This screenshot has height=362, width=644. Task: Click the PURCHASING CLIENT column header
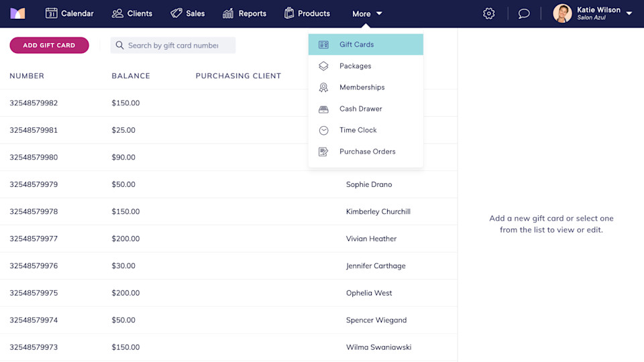pos(238,76)
